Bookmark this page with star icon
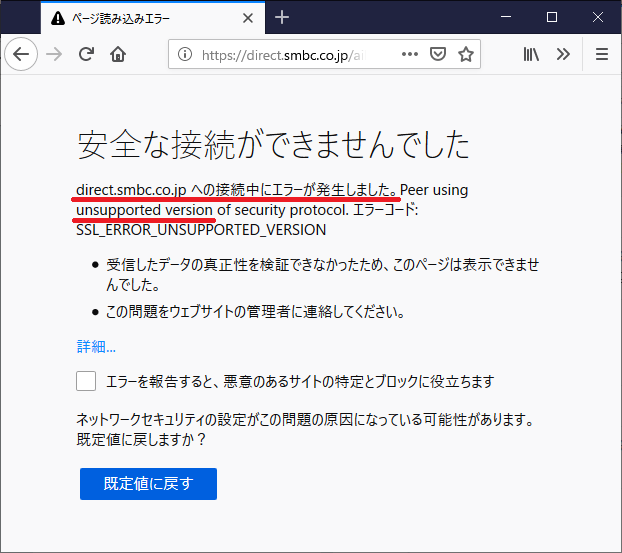622x553 pixels. [466, 54]
